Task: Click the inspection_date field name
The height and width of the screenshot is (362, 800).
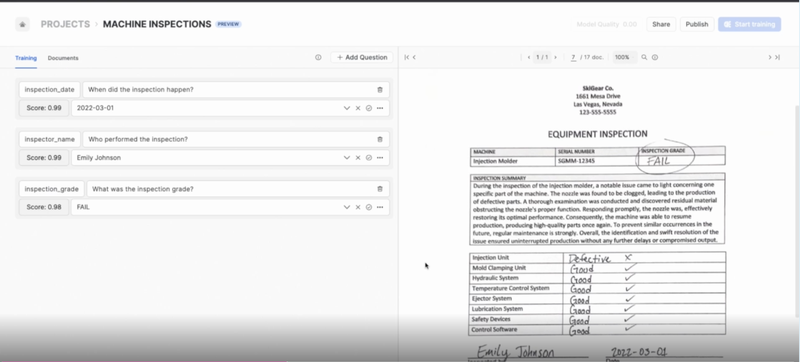Action: point(49,90)
